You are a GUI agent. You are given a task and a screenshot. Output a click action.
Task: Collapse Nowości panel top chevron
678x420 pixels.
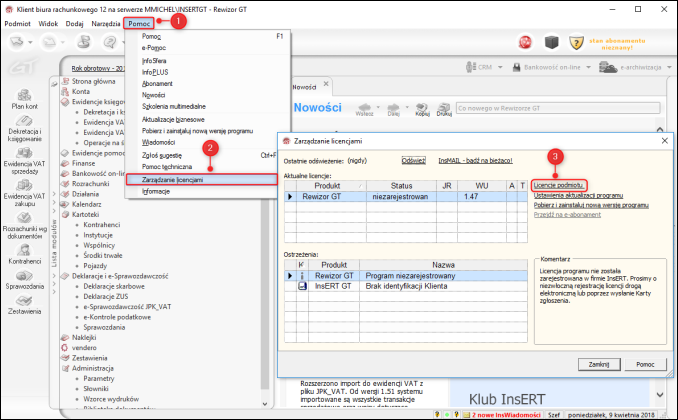[660, 129]
